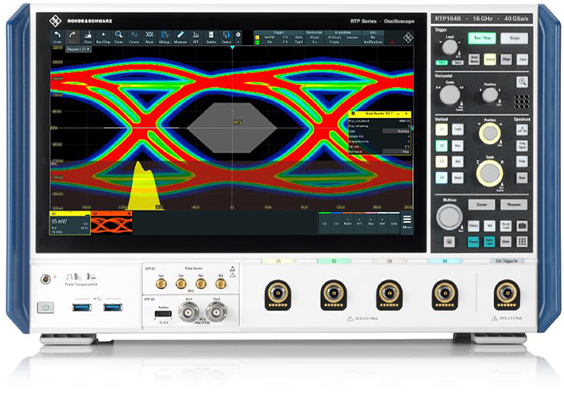Tap the Undo icon in the toolbar
Viewport: 564px width, 405px height.
(57, 37)
